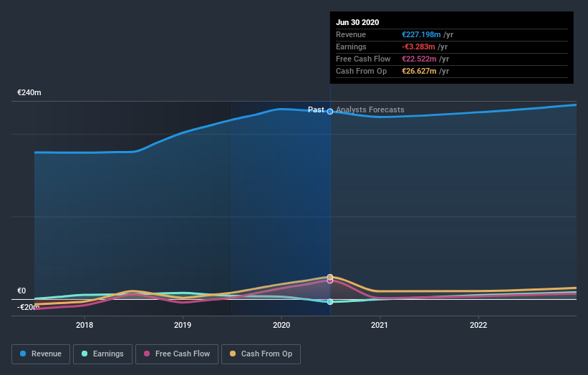Click the 2021 x-axis label
The width and height of the screenshot is (588, 375).
[380, 325]
